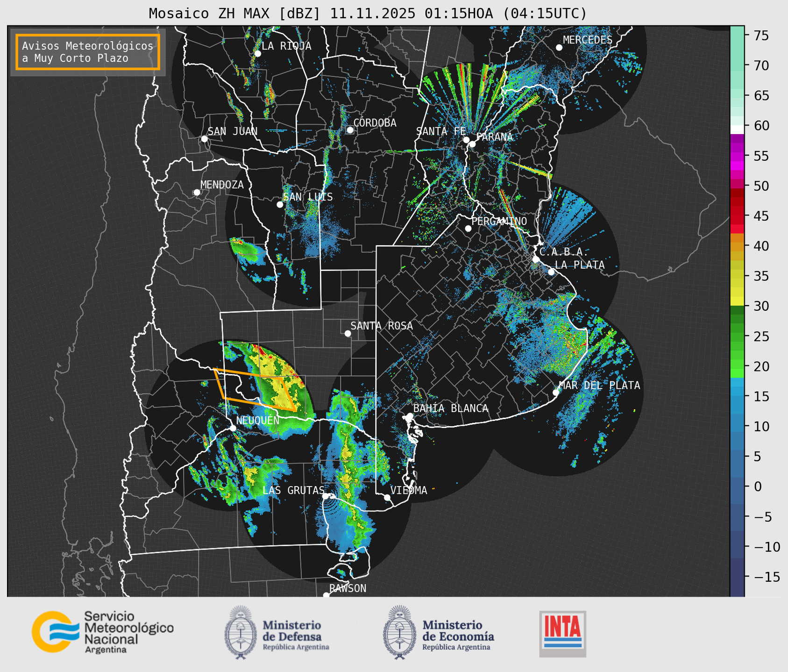Image resolution: width=788 pixels, height=672 pixels.
Task: Click the 55 dBZ magenta band on colorbar
Action: click(737, 156)
